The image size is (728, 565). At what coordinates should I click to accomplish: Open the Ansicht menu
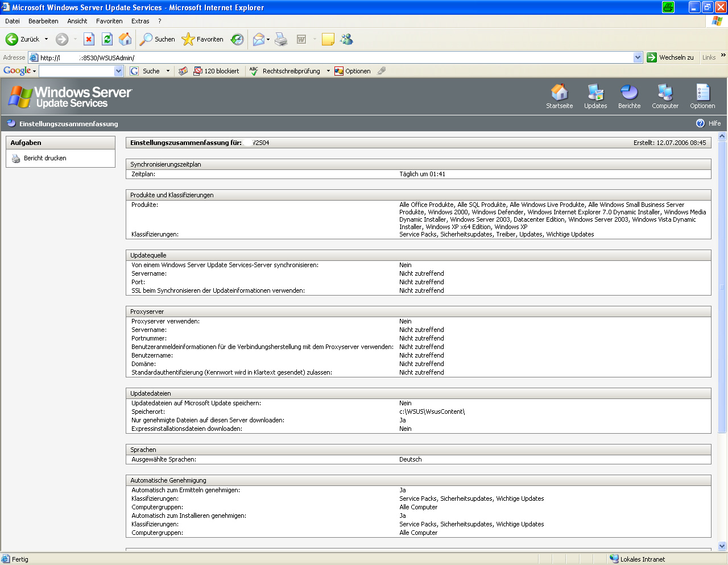[77, 21]
